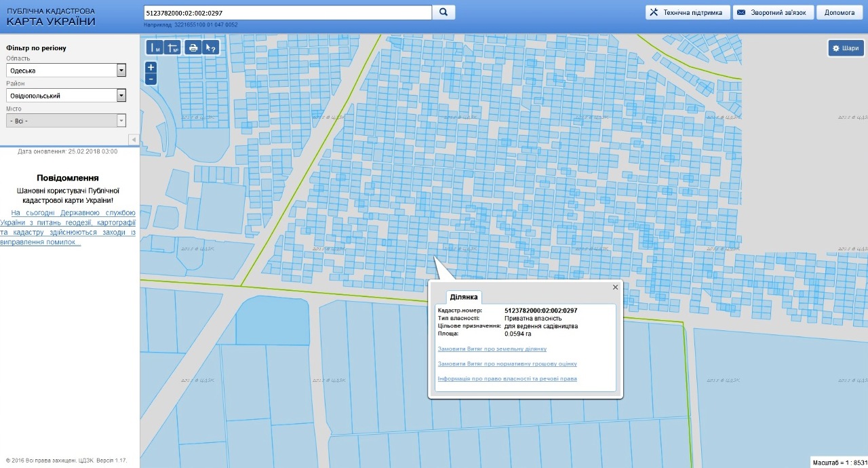Click the Повідомлення heading
868x468 pixels.
(x=68, y=178)
